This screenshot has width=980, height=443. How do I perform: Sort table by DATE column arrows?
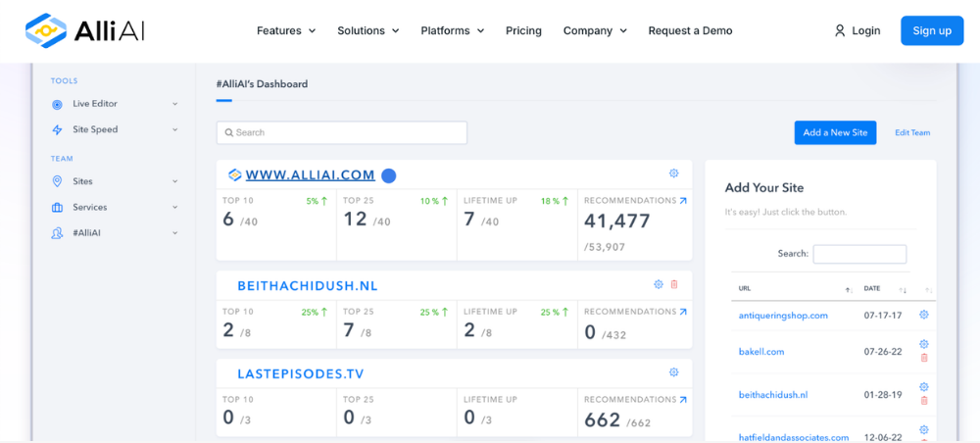[x=903, y=290]
